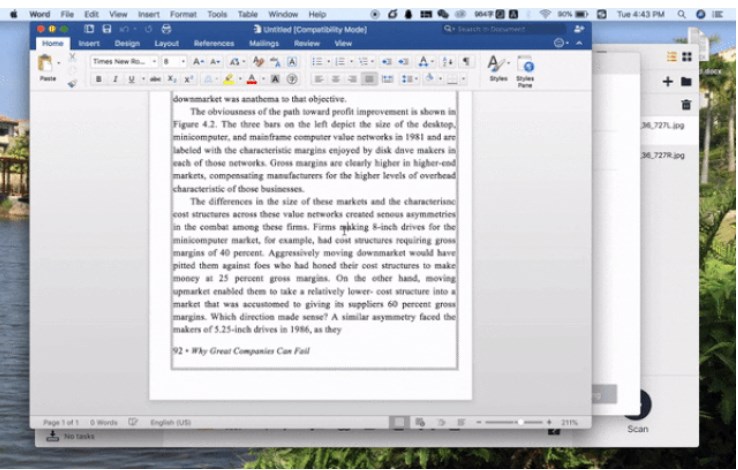Viewport: 738px width, 470px height.
Task: Open the font name dropdown
Action: click(x=154, y=62)
